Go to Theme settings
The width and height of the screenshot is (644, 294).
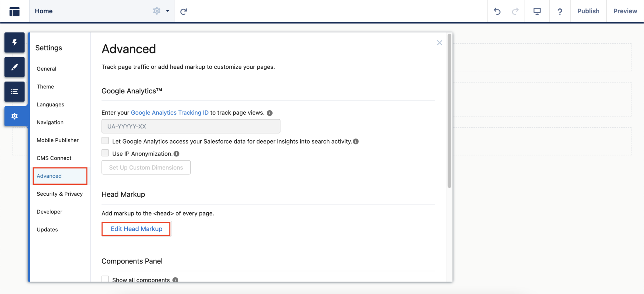click(45, 87)
